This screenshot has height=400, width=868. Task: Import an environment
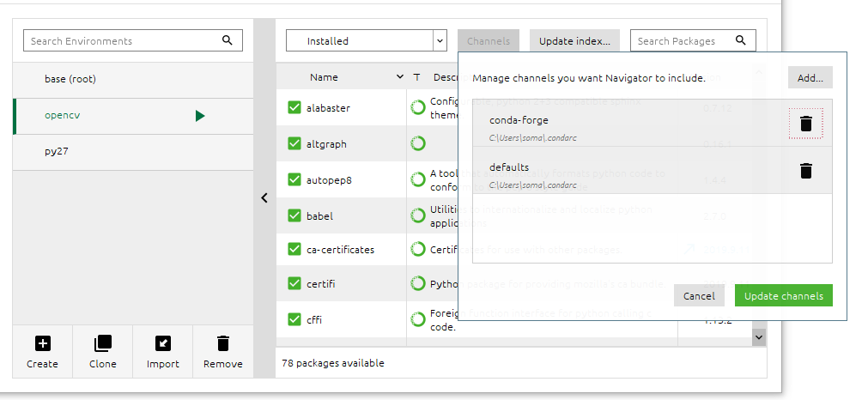162,343
